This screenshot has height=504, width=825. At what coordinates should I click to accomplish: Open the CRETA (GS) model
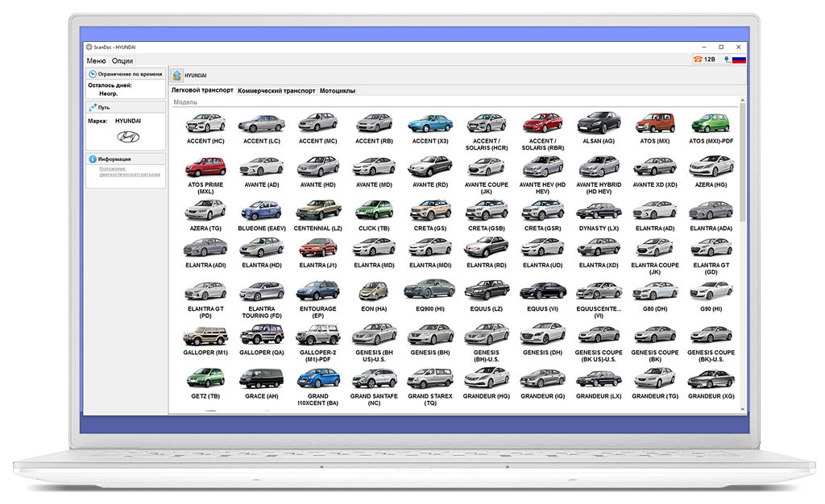pyautogui.click(x=430, y=216)
